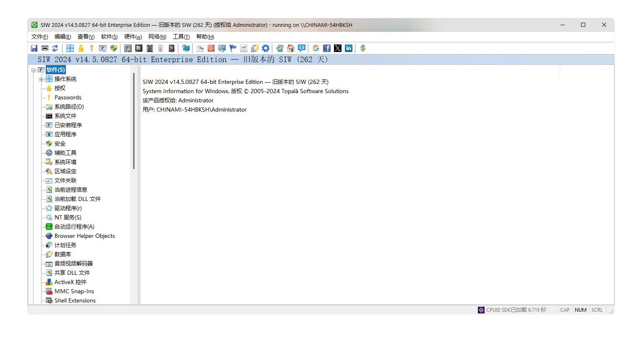
Task: Select 数据库 tree item
Action: (63, 254)
